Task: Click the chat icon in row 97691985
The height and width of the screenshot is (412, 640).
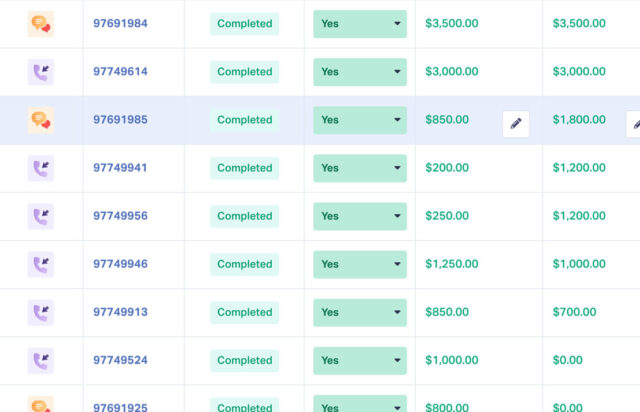Action: [x=40, y=120]
